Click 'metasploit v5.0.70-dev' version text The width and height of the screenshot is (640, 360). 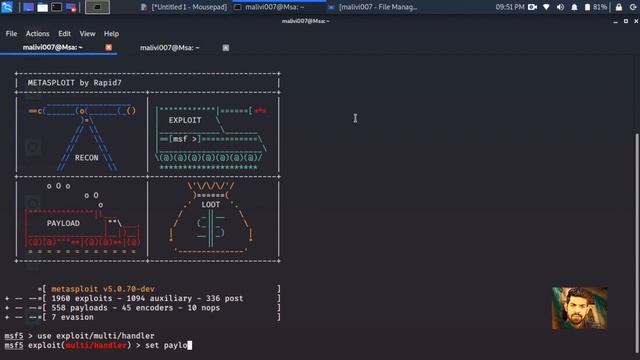103,289
